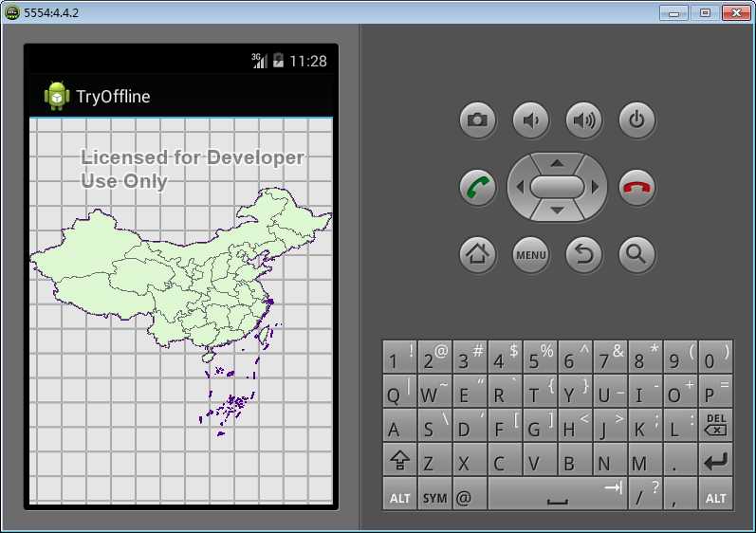Click the T key
This screenshot has width=756, height=533.
[x=540, y=391]
